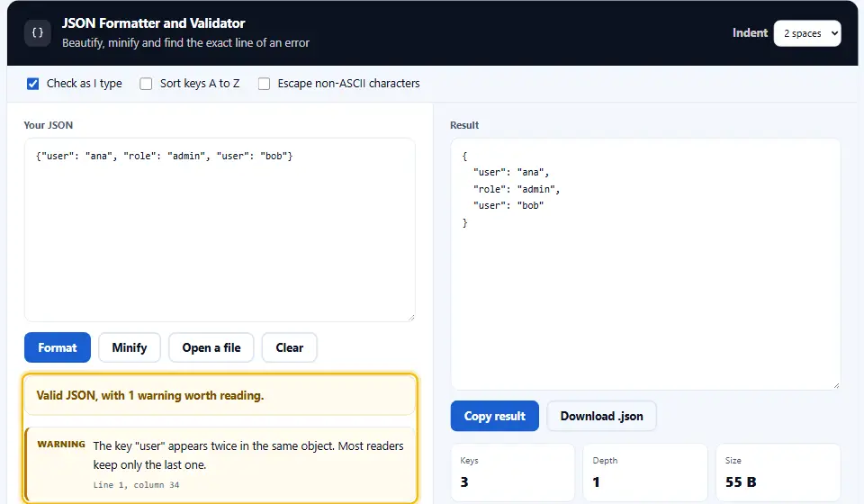Click the Format button
Viewport: 864px width, 504px height.
pos(58,347)
